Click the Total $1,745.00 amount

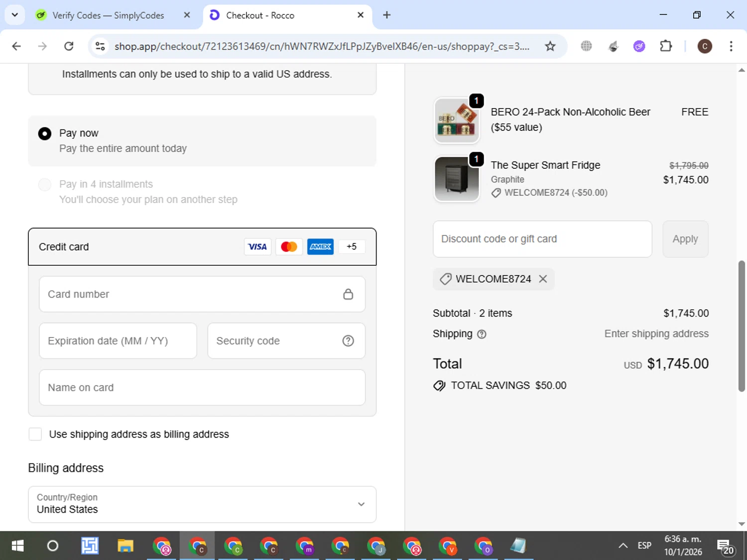677,364
